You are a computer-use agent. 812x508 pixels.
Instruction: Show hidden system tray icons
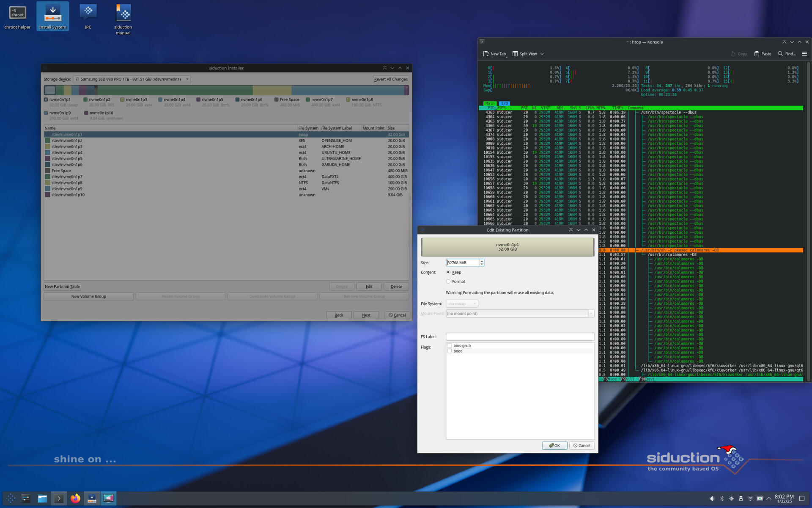(x=769, y=498)
